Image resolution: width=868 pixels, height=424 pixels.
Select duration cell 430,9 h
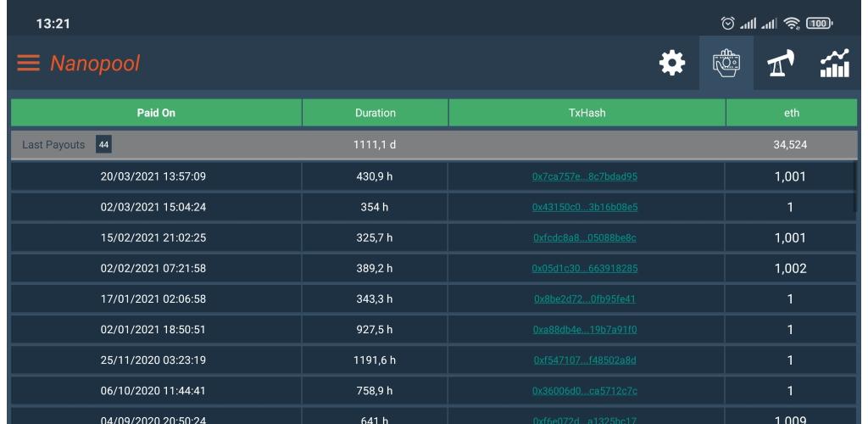pyautogui.click(x=374, y=176)
